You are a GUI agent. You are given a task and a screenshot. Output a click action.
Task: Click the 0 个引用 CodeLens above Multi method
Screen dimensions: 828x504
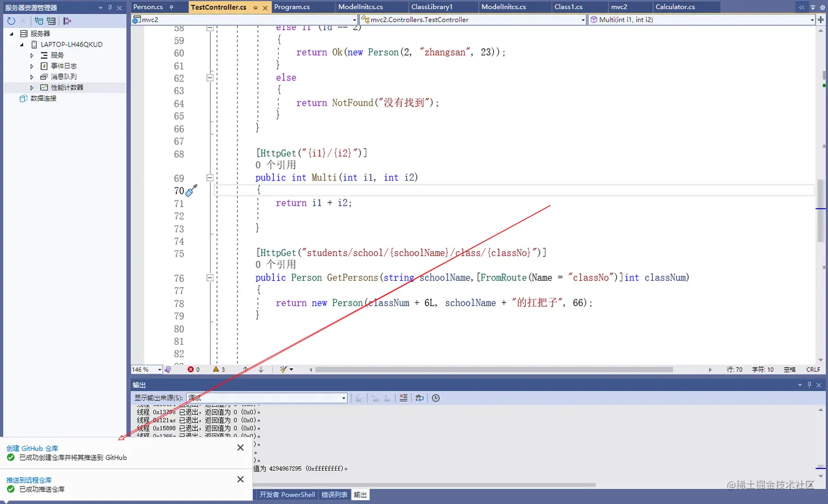coord(275,165)
